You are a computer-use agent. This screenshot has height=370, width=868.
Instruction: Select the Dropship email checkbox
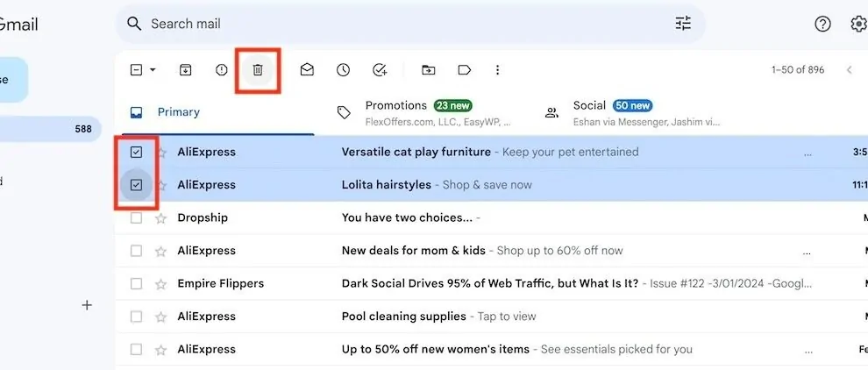click(136, 218)
